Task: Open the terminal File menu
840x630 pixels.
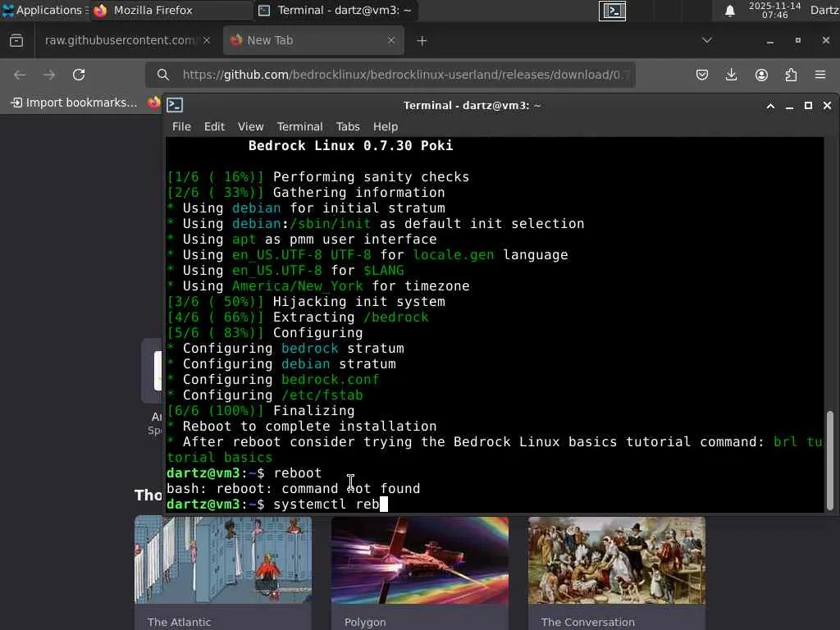Action: pos(181,126)
